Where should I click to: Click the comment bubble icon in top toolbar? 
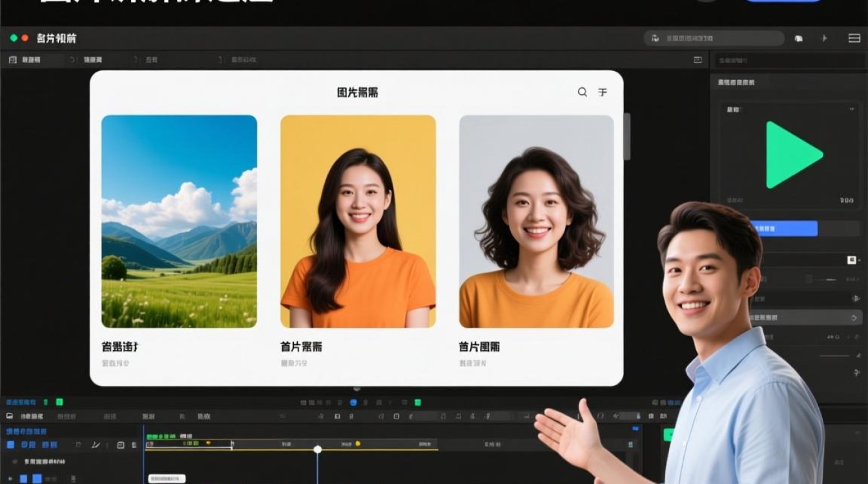(x=798, y=38)
